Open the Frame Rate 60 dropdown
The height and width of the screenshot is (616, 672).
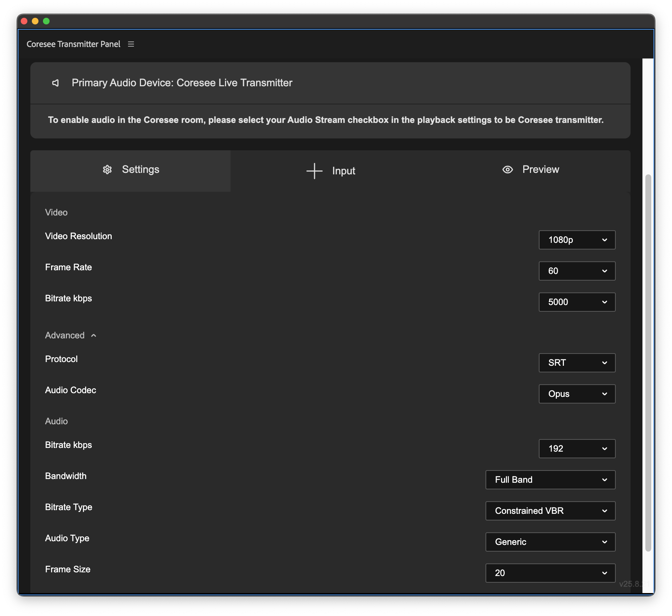point(577,271)
